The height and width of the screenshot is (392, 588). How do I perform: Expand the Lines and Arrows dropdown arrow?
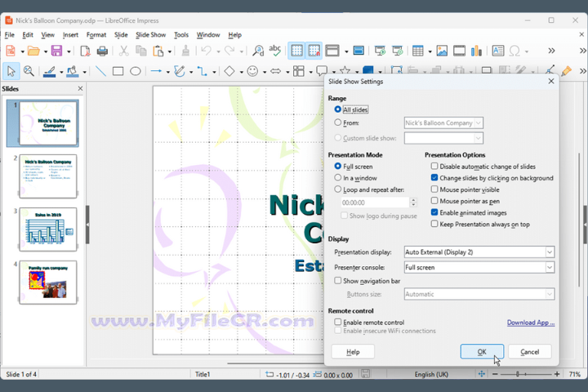[x=167, y=72]
